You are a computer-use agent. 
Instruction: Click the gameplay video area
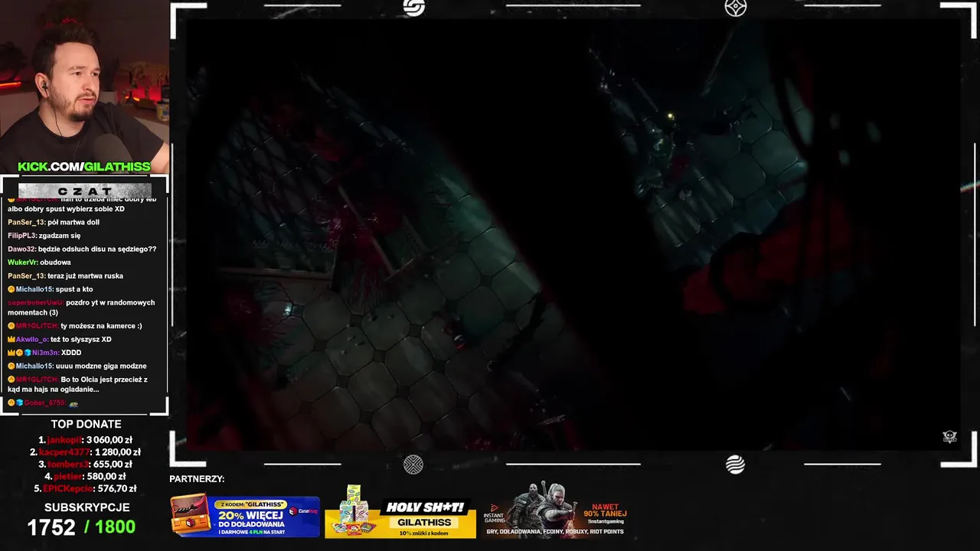click(x=573, y=233)
